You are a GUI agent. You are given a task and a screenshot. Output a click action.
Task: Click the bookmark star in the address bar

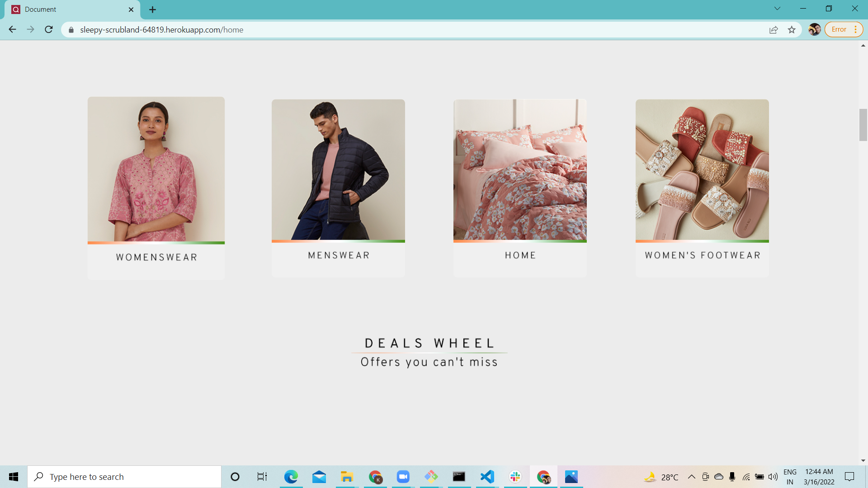coord(792,29)
